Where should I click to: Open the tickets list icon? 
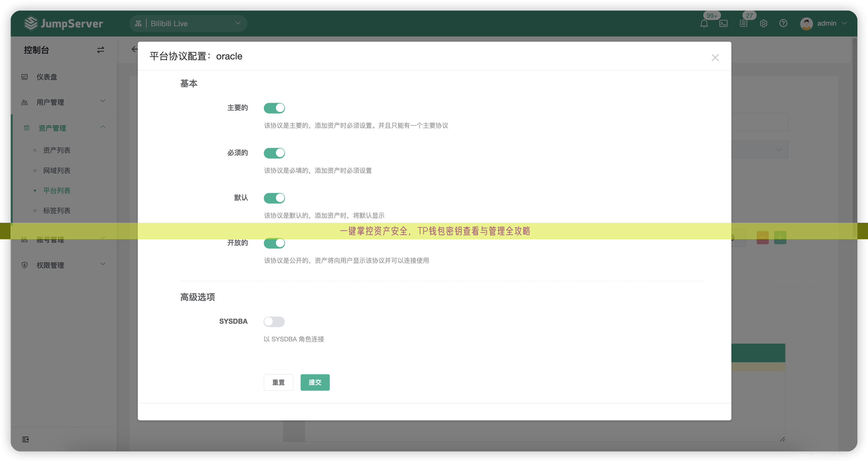(743, 23)
